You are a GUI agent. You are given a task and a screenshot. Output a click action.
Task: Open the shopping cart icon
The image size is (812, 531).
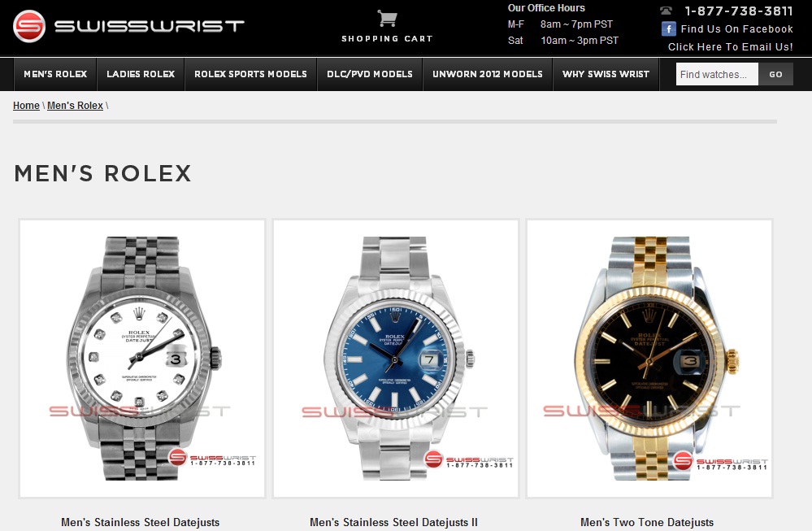point(387,19)
